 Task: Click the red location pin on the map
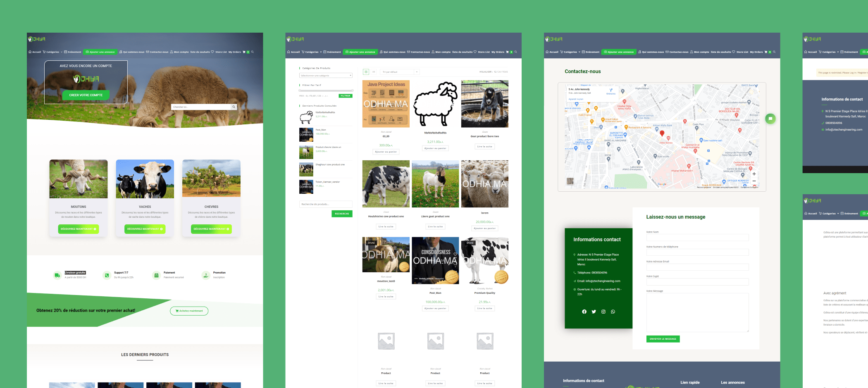(662, 133)
